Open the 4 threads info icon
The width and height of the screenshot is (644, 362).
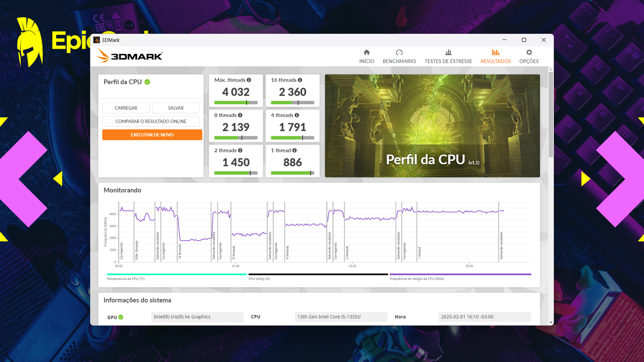(297, 115)
